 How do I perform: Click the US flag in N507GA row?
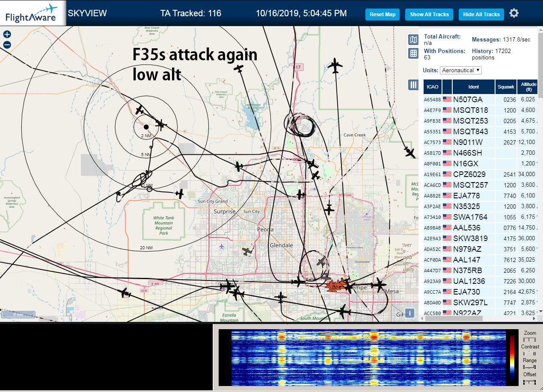[x=447, y=99]
